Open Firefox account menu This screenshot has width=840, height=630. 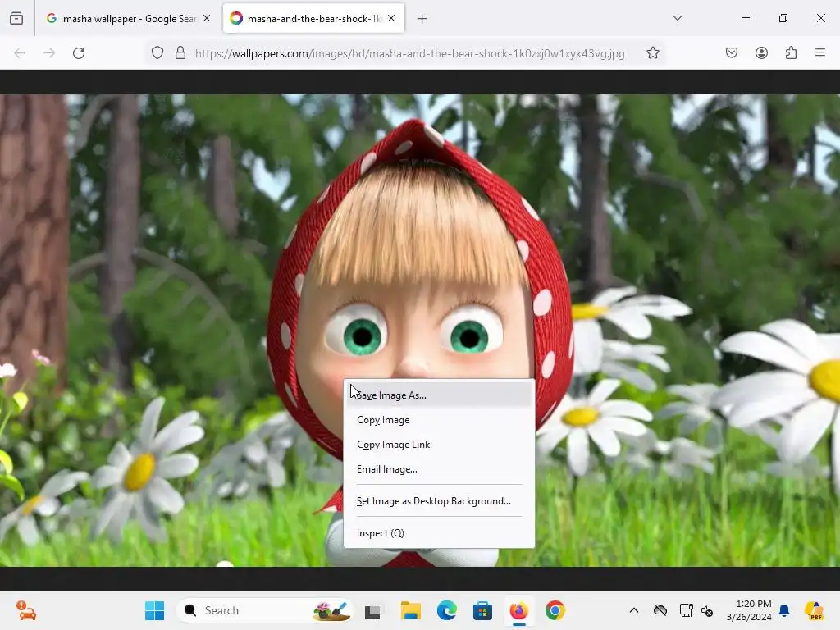761,52
